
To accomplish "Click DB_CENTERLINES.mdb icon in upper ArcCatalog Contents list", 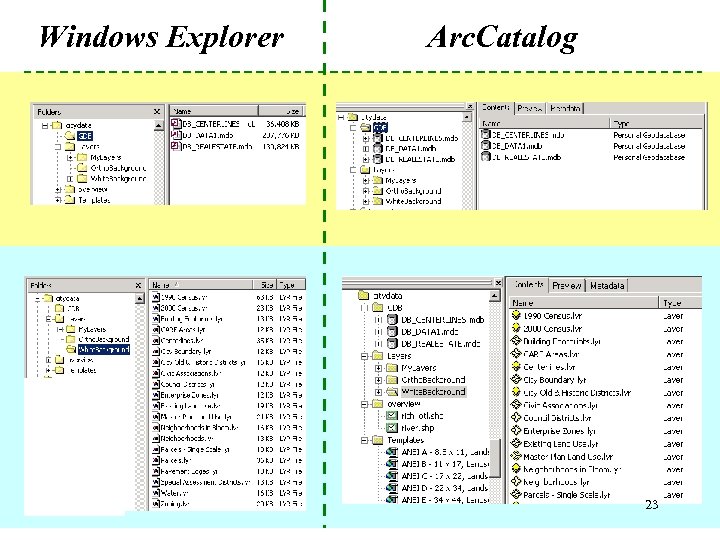I will tap(485, 135).
